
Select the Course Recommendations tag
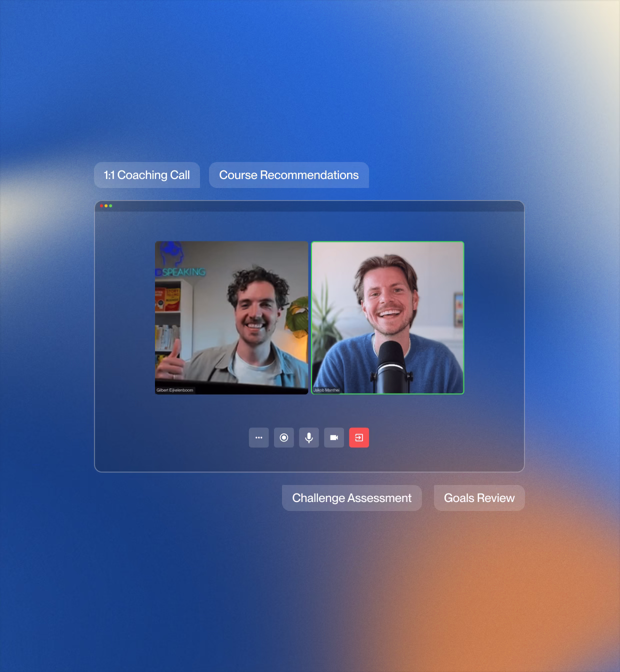tap(289, 175)
